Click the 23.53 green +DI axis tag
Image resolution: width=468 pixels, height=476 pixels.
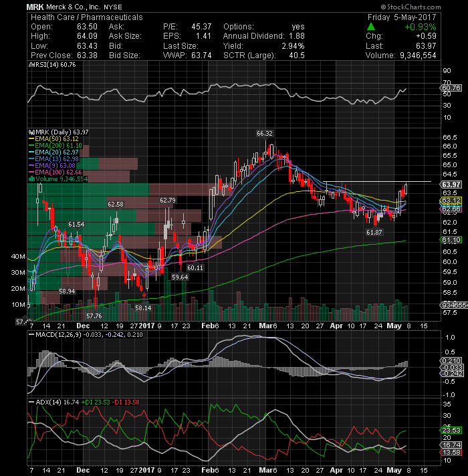(x=451, y=431)
